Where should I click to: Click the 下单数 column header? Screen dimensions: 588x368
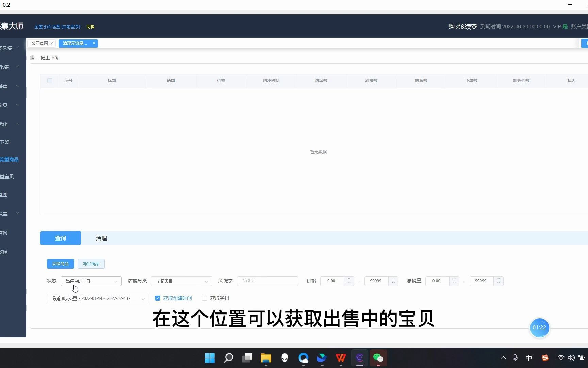471,81
